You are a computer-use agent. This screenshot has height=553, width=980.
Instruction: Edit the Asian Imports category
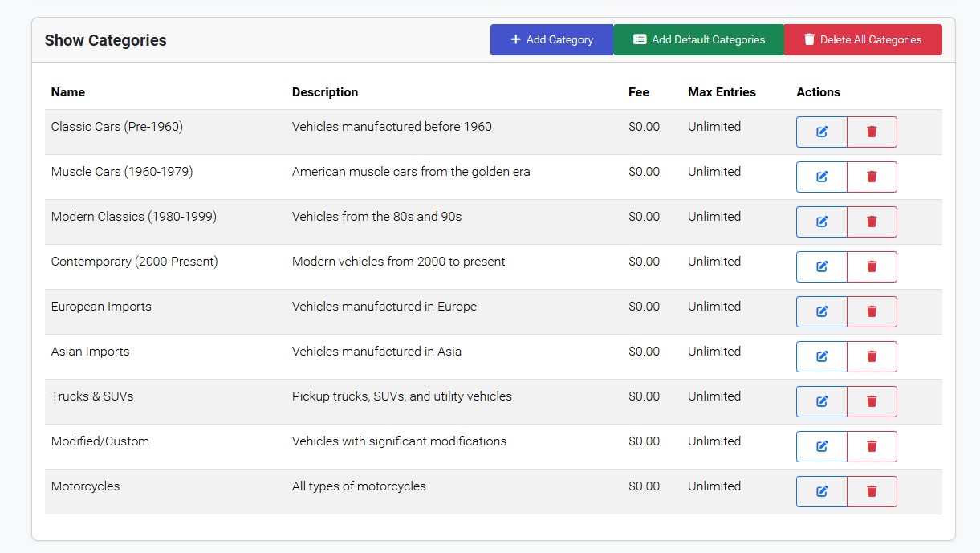click(821, 356)
